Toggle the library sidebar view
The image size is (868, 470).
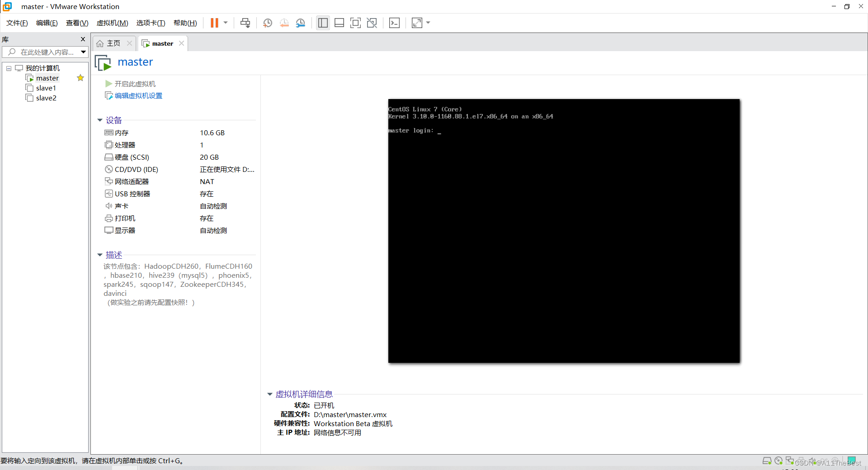[323, 23]
